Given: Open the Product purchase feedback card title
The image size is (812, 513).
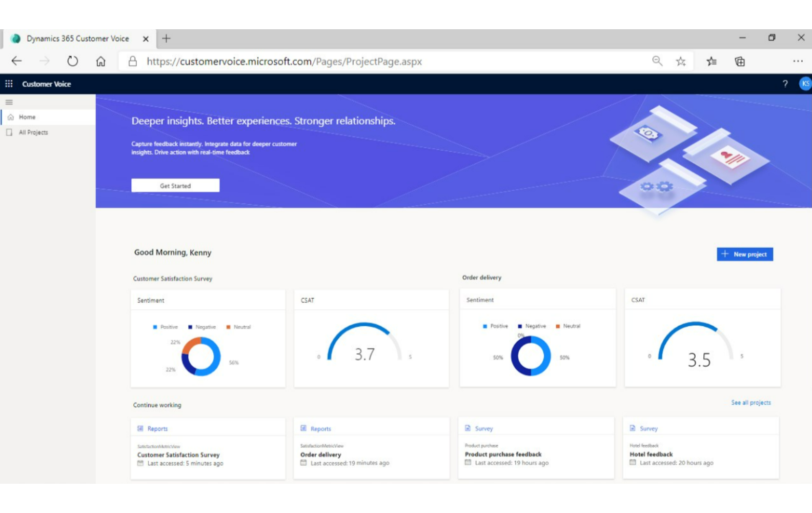Looking at the screenshot, I should pyautogui.click(x=503, y=454).
